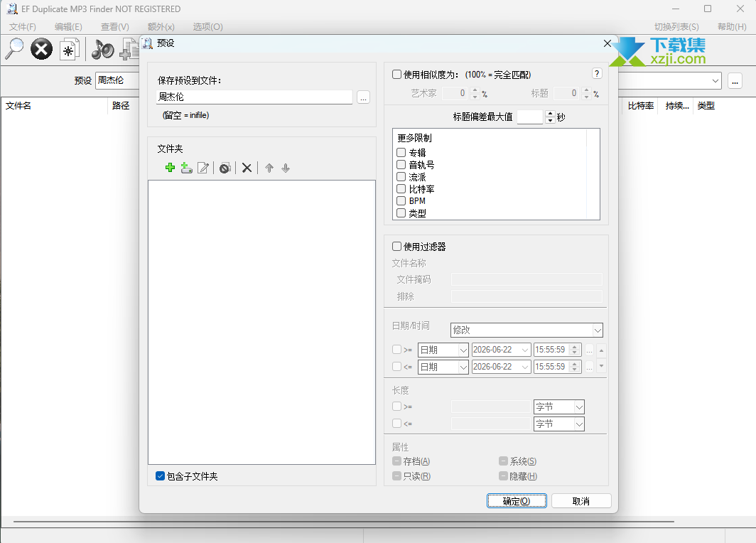Click the main window 预设 text field

point(117,80)
